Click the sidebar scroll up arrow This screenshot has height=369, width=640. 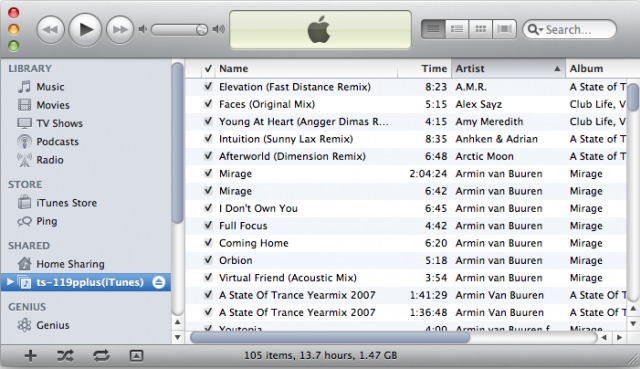pyautogui.click(x=178, y=322)
